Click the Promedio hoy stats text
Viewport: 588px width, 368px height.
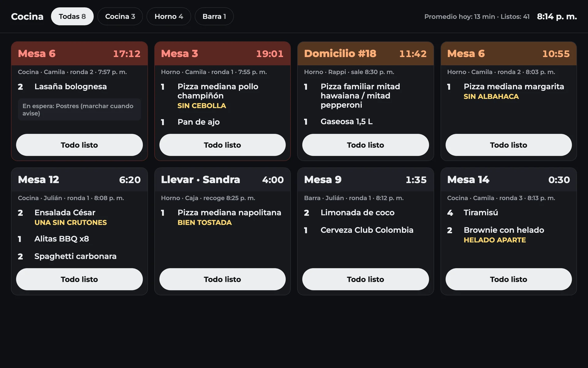[477, 17]
